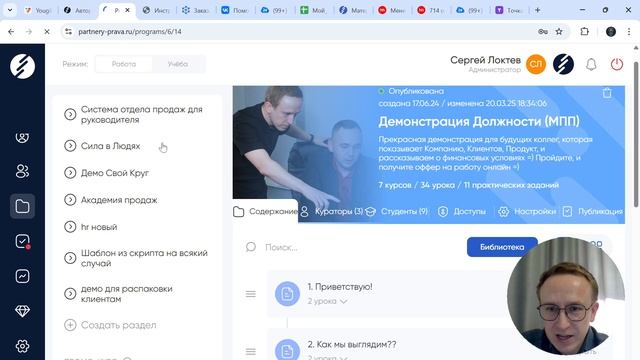Open the contacts icon in left sidebar
640x360 pixels.
click(x=22, y=138)
